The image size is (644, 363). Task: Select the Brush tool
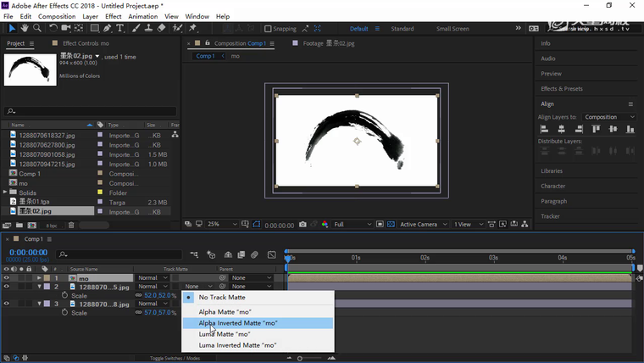click(x=136, y=28)
